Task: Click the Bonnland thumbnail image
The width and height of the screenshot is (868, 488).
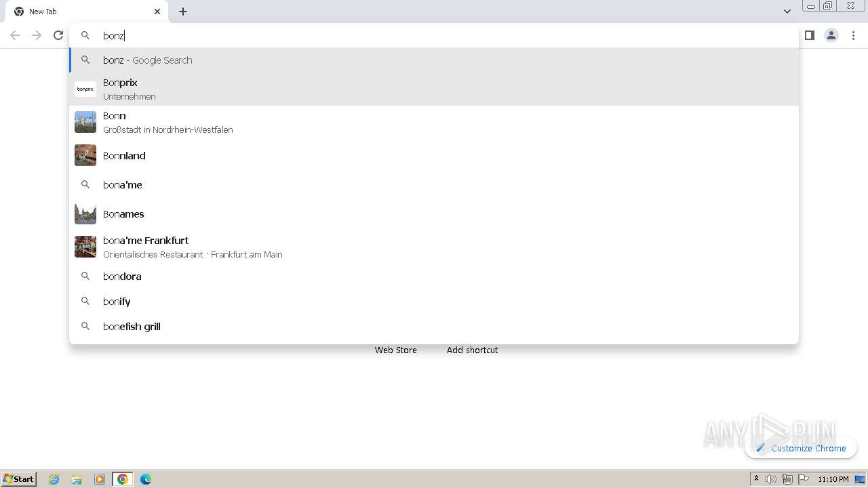Action: click(85, 155)
